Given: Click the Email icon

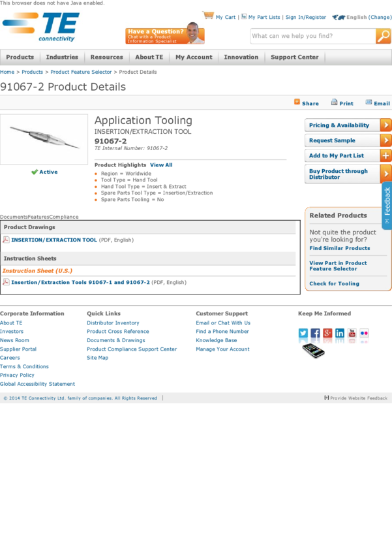Looking at the screenshot, I should (369, 103).
